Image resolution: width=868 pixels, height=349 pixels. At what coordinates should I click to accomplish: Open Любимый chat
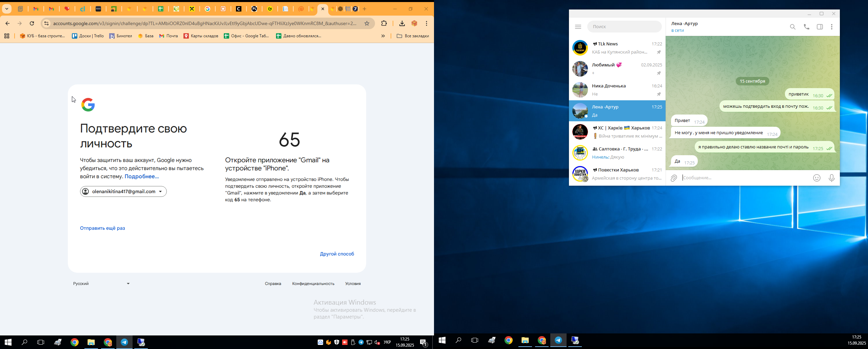click(617, 69)
